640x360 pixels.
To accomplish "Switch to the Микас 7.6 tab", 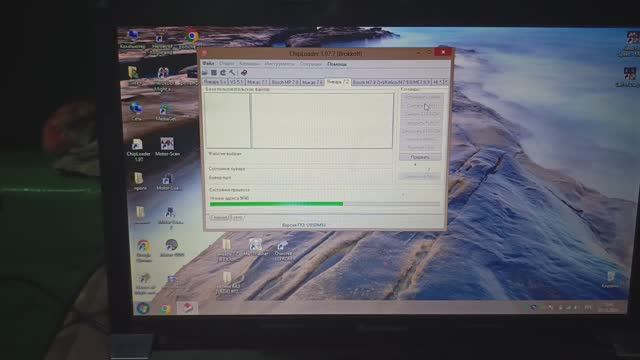I will tap(313, 82).
